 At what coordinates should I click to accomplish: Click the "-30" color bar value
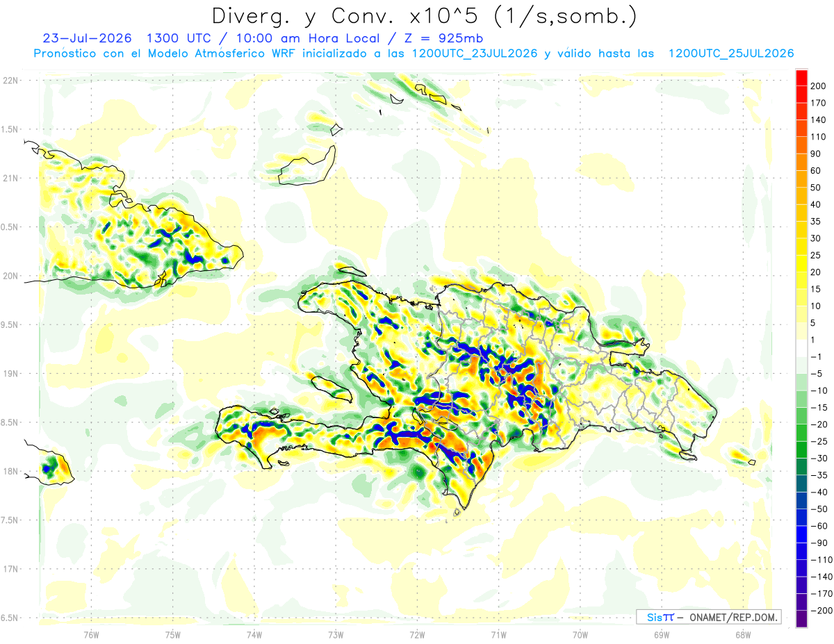[x=819, y=458]
